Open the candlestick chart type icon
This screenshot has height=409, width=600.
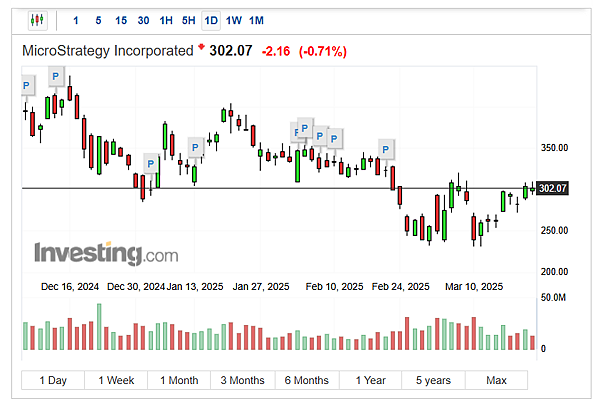click(38, 20)
